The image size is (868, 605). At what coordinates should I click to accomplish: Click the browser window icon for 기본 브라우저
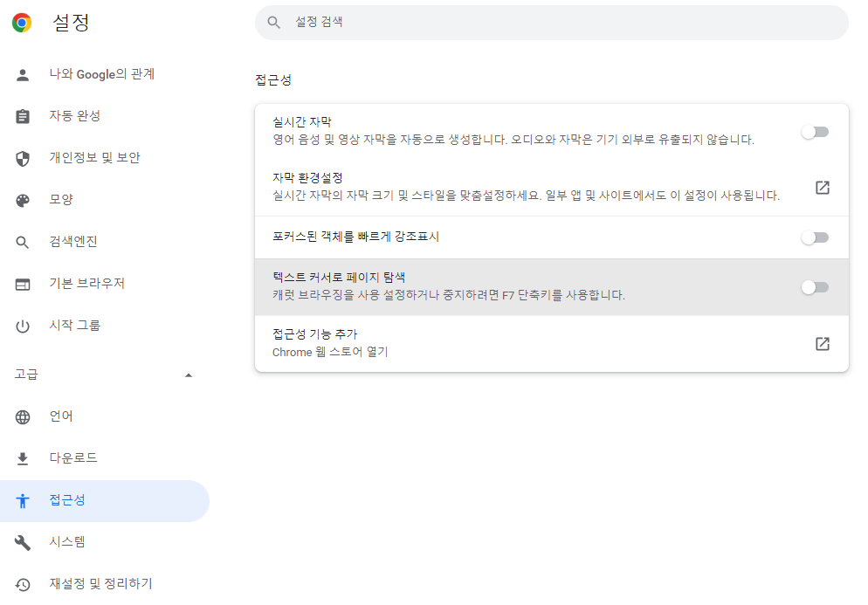(23, 284)
